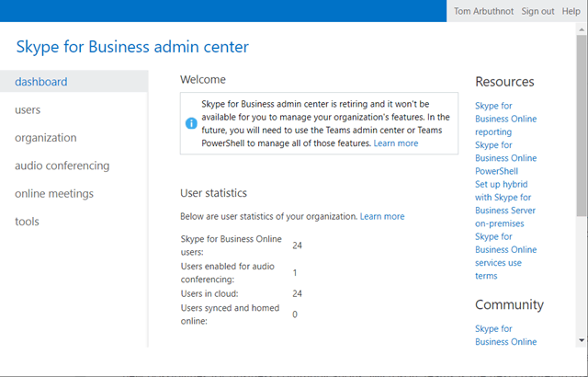
Task: Open online meetings settings
Action: 54,194
